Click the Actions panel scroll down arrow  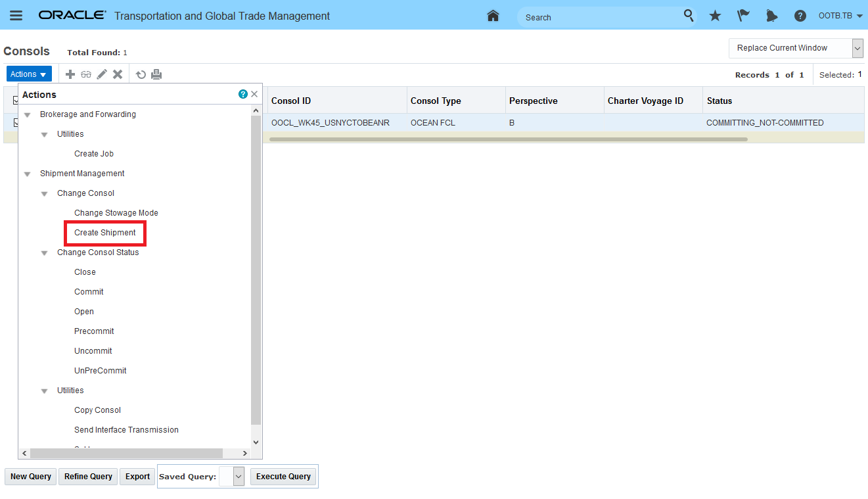point(256,442)
